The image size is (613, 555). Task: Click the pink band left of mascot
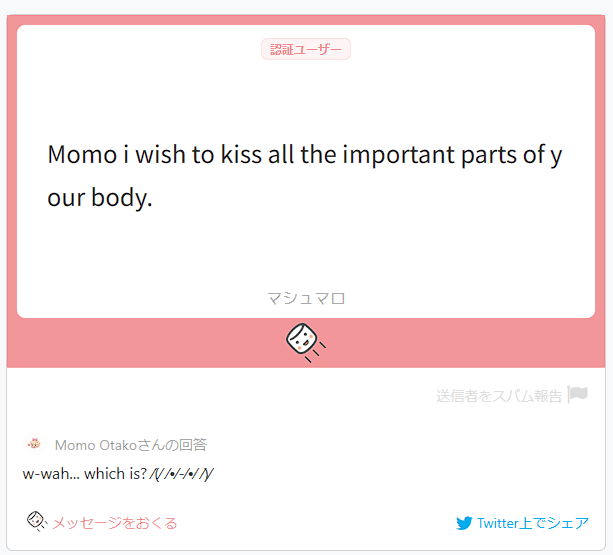(x=146, y=343)
